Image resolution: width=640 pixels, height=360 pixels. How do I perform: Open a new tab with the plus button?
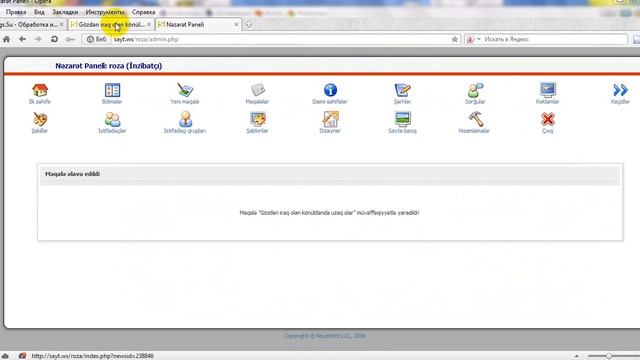pyautogui.click(x=249, y=24)
